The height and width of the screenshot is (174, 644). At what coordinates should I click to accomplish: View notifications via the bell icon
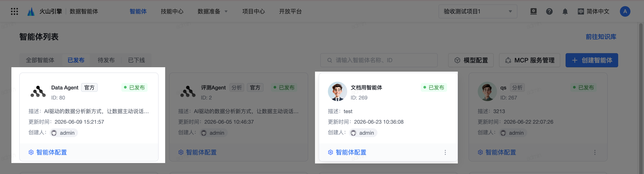[x=565, y=11]
